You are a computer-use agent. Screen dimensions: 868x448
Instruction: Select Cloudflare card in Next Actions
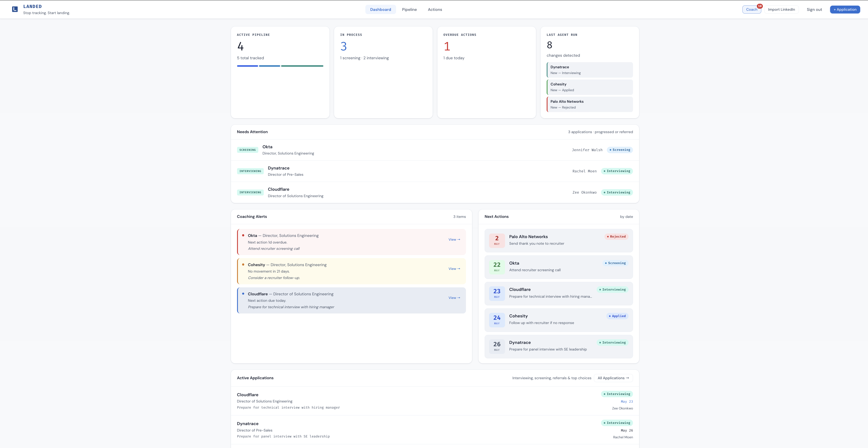[x=558, y=293]
